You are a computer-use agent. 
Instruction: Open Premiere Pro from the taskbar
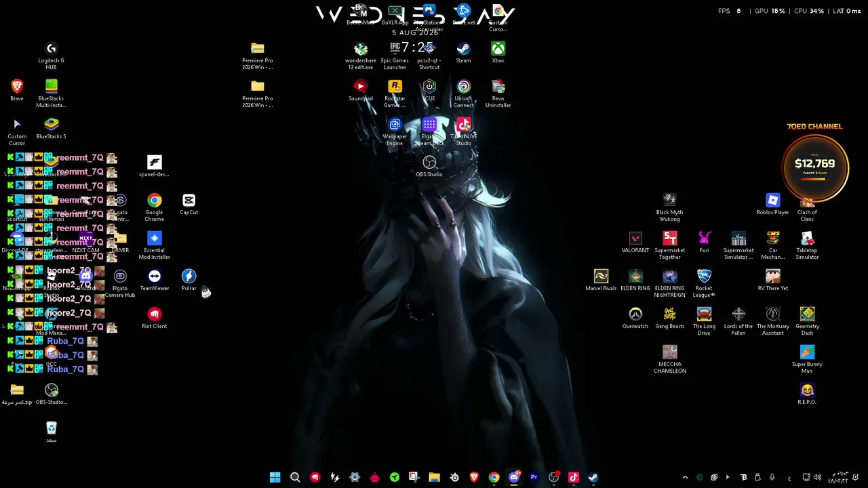(x=534, y=477)
